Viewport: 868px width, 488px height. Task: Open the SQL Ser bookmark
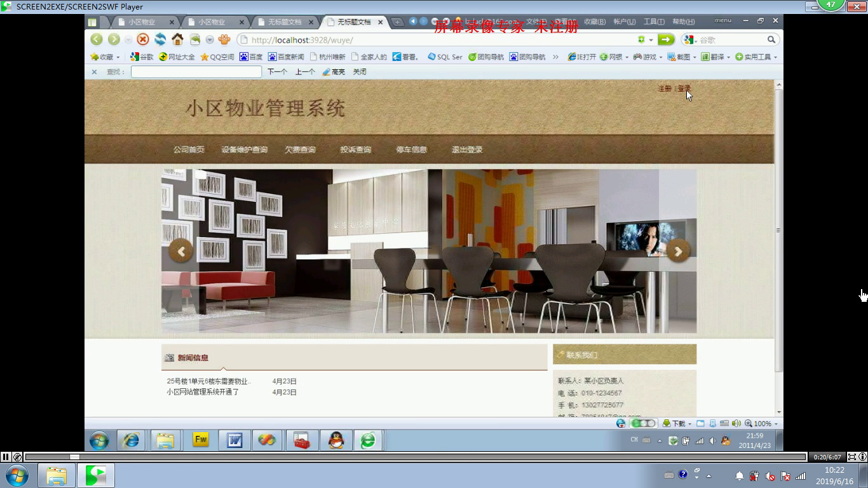pyautogui.click(x=445, y=57)
